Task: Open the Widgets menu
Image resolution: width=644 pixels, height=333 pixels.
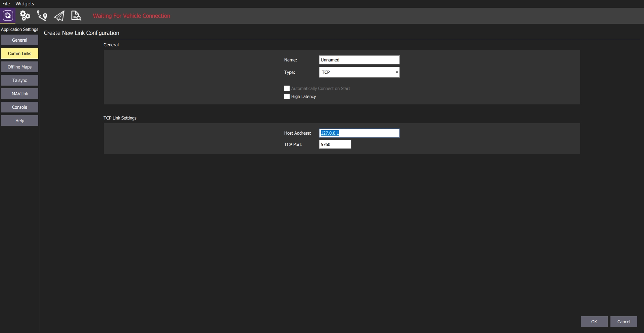Action: click(24, 4)
